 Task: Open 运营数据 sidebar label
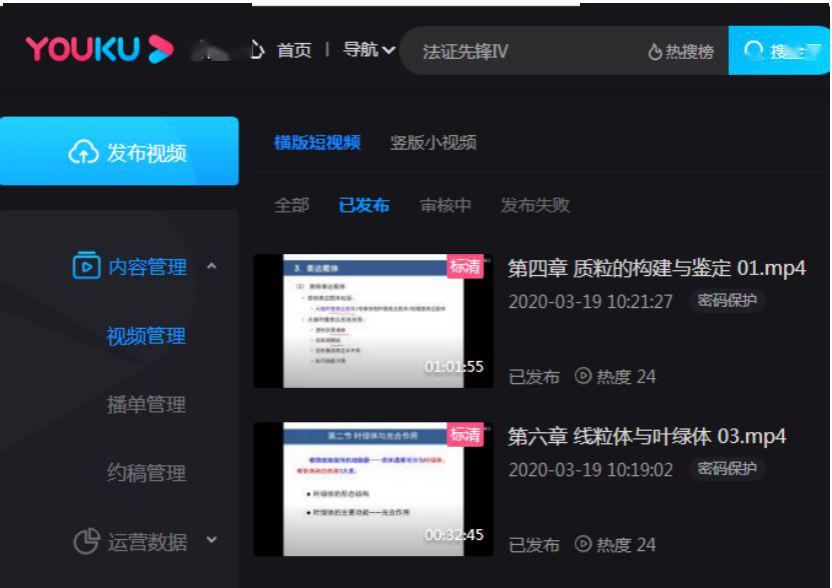147,542
